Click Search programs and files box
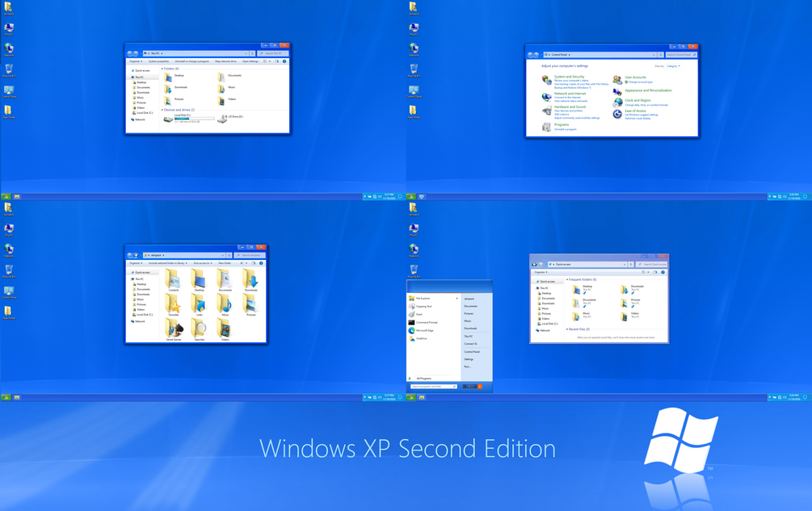Image resolution: width=812 pixels, height=511 pixels. (434, 387)
